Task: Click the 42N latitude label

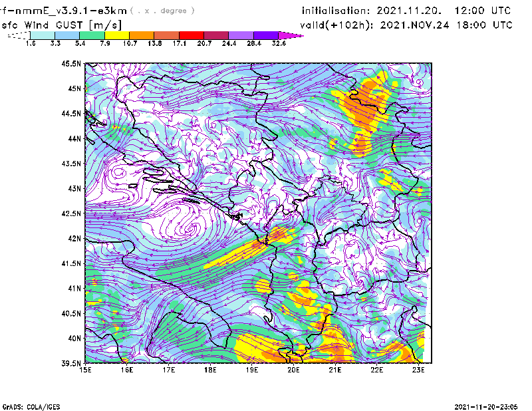Action: coord(74,238)
